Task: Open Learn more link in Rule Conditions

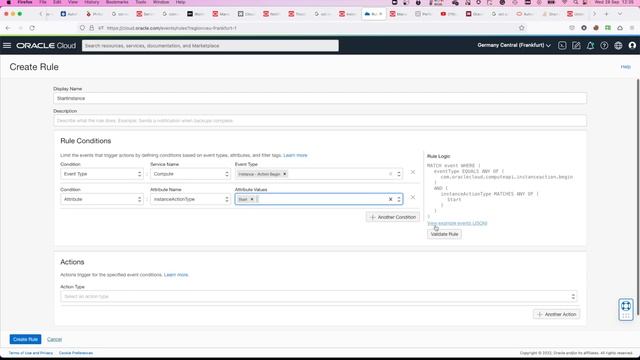Action: pos(295,155)
